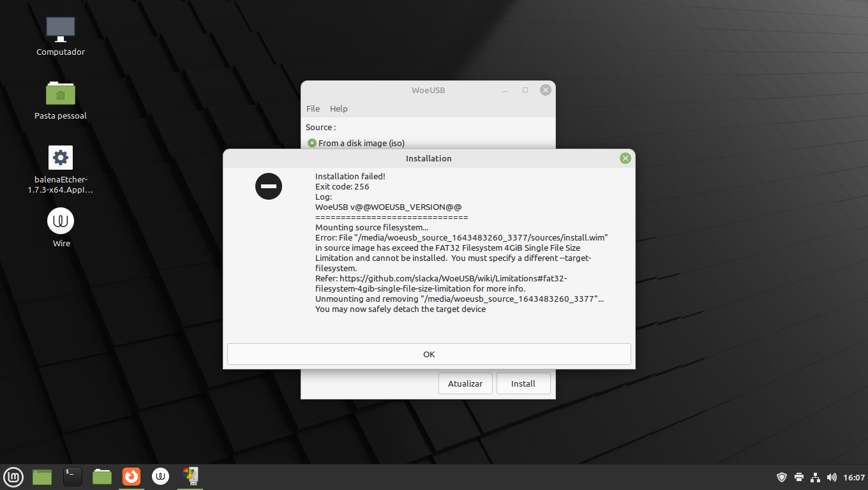Image resolution: width=868 pixels, height=490 pixels.
Task: Select the Wire desktop icon
Action: [61, 228]
